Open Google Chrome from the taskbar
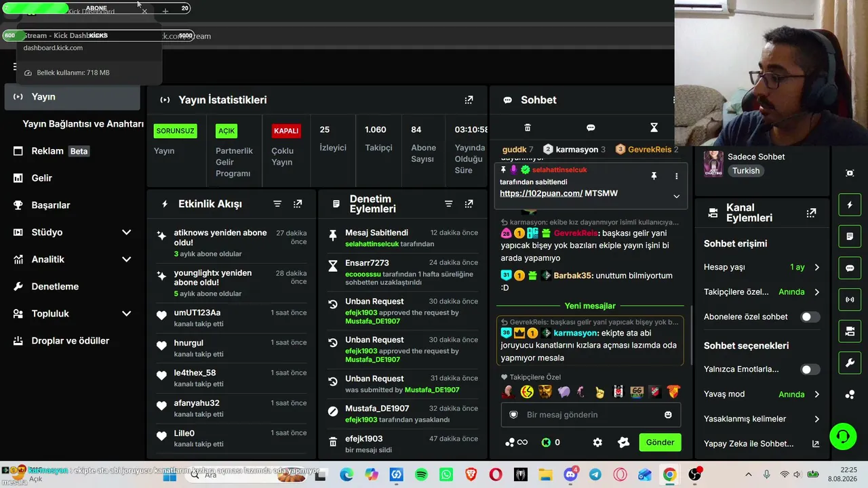 (x=669, y=475)
